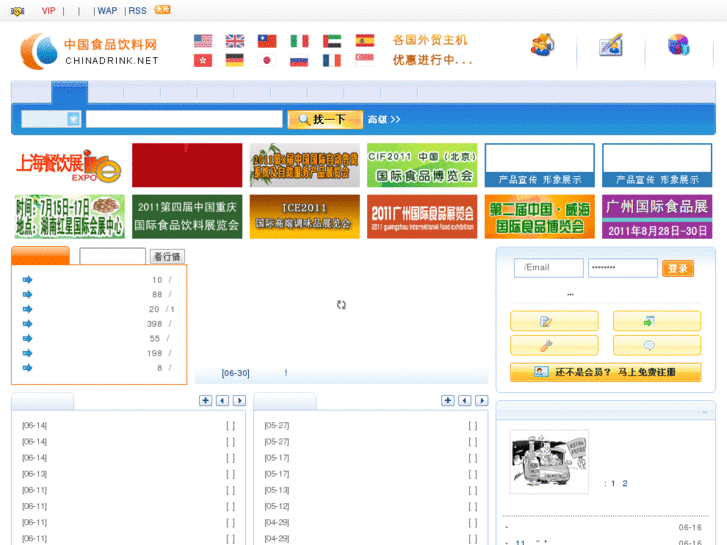Click the input field beside 看行情
This screenshot has height=545, width=727.
pos(113,256)
